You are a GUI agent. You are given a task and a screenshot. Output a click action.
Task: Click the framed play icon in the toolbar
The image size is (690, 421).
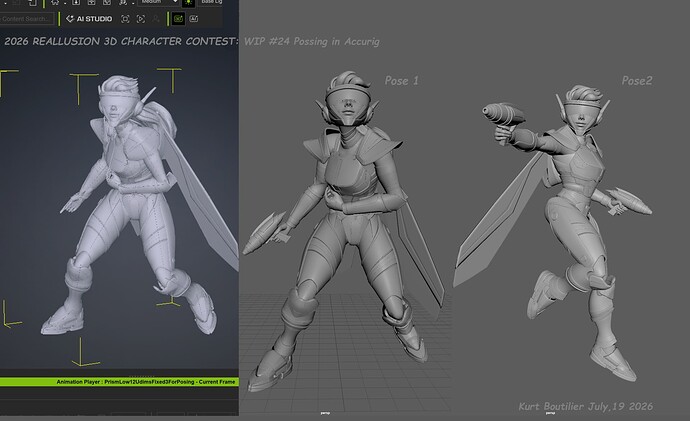[x=141, y=19]
